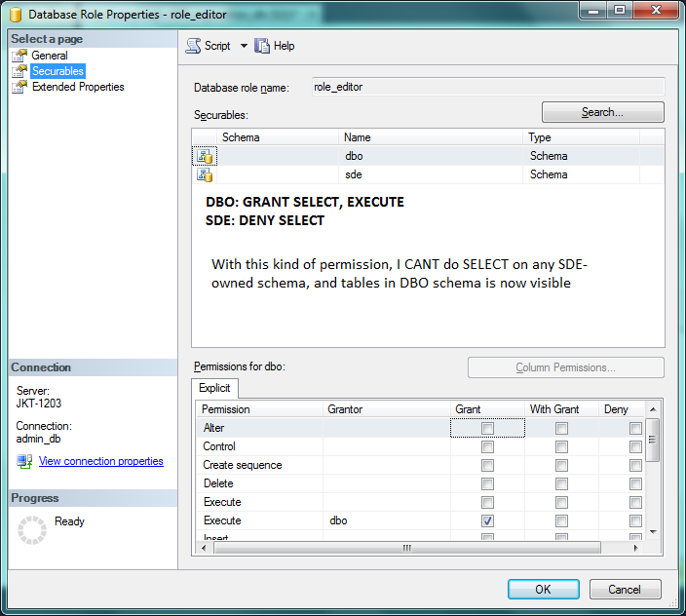Screen dimensions: 686x616
Task: Check Deny for Delete permission
Action: pos(635,483)
